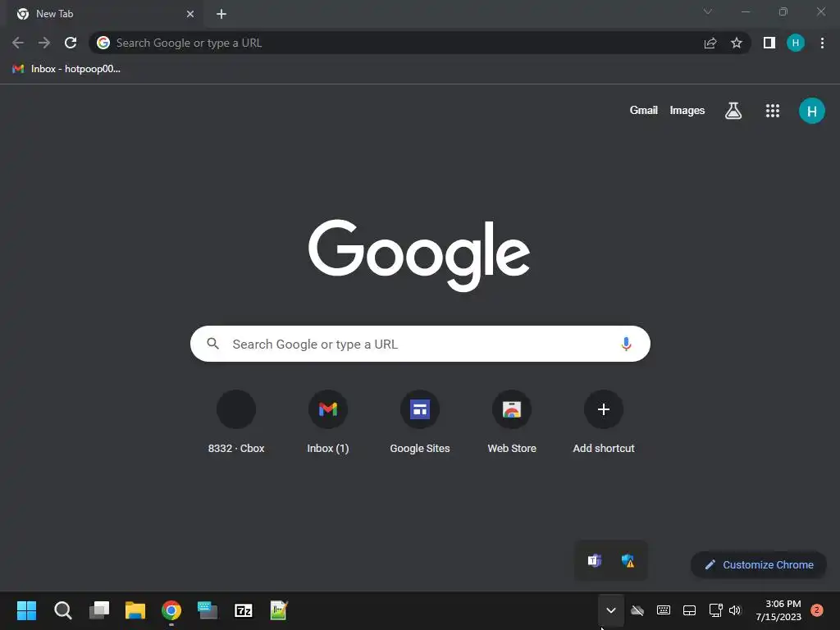Image resolution: width=840 pixels, height=630 pixels.
Task: Bookmark this tab with the star icon
Action: coord(737,43)
